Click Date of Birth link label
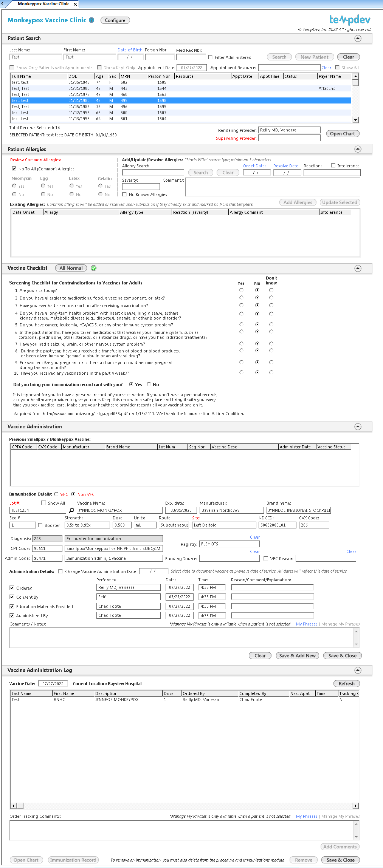383x868 pixels. pos(130,50)
